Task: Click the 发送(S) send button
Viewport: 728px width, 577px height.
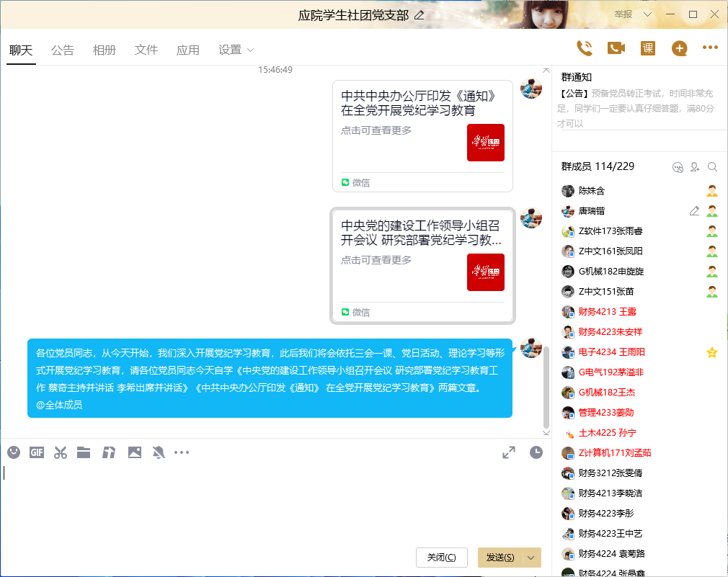Action: 500,558
